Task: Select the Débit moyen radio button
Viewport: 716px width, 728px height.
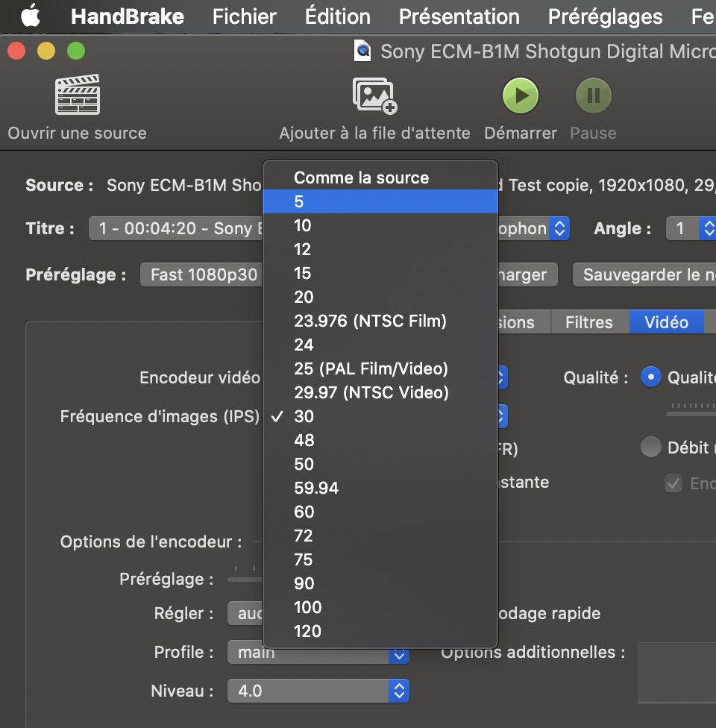Action: (x=651, y=447)
